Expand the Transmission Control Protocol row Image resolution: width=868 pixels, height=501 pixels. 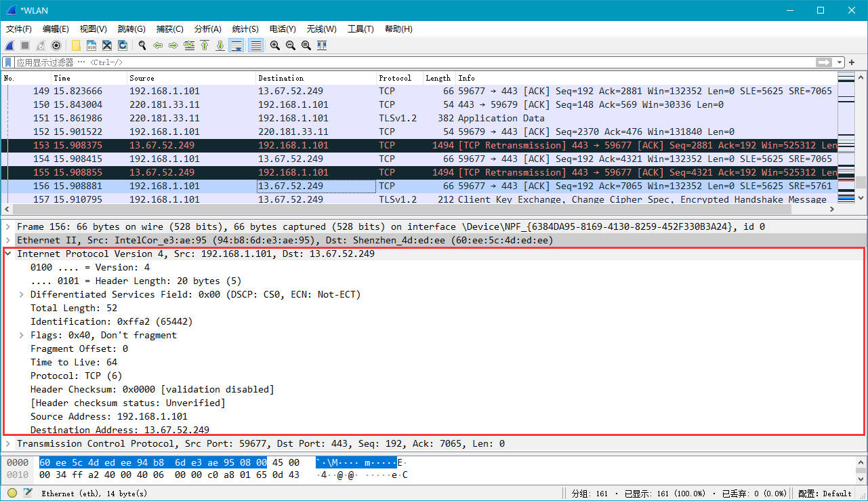[8, 443]
